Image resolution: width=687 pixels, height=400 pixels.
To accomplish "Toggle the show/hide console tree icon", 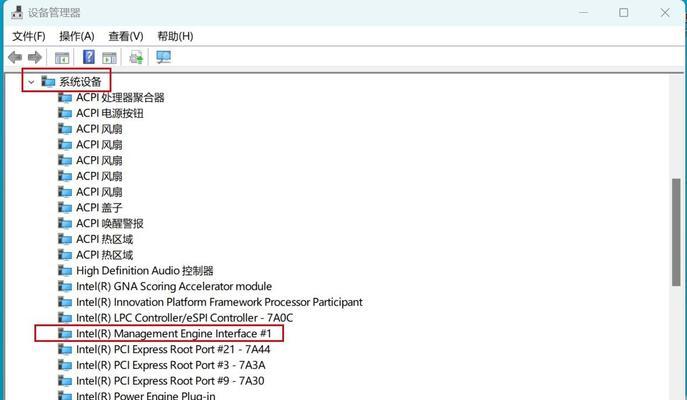I will (62, 57).
